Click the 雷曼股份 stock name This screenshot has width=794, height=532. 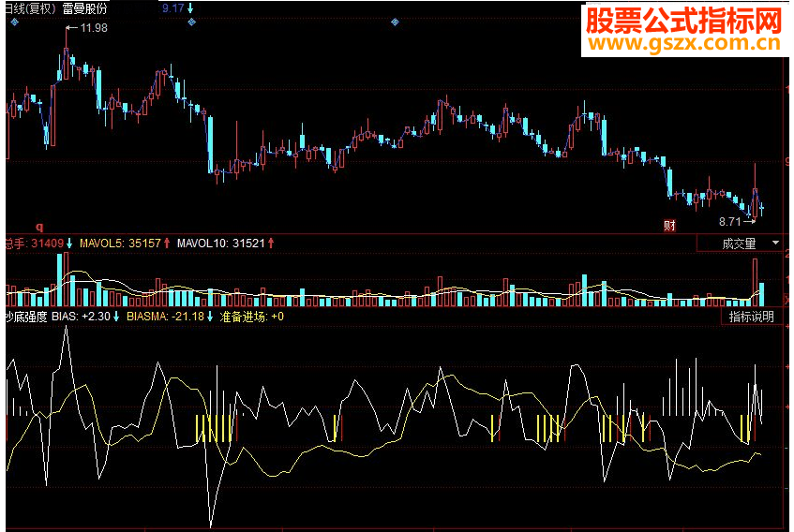pyautogui.click(x=84, y=8)
